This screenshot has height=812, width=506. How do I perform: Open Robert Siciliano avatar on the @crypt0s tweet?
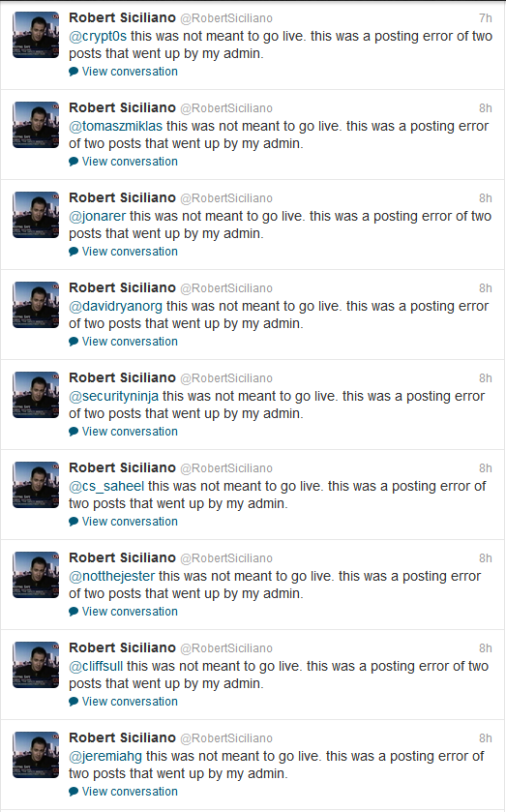click(36, 35)
